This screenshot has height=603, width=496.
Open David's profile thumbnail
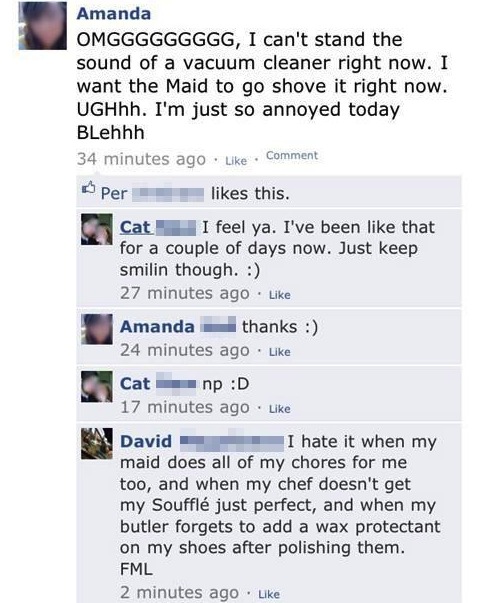pyautogui.click(x=97, y=443)
